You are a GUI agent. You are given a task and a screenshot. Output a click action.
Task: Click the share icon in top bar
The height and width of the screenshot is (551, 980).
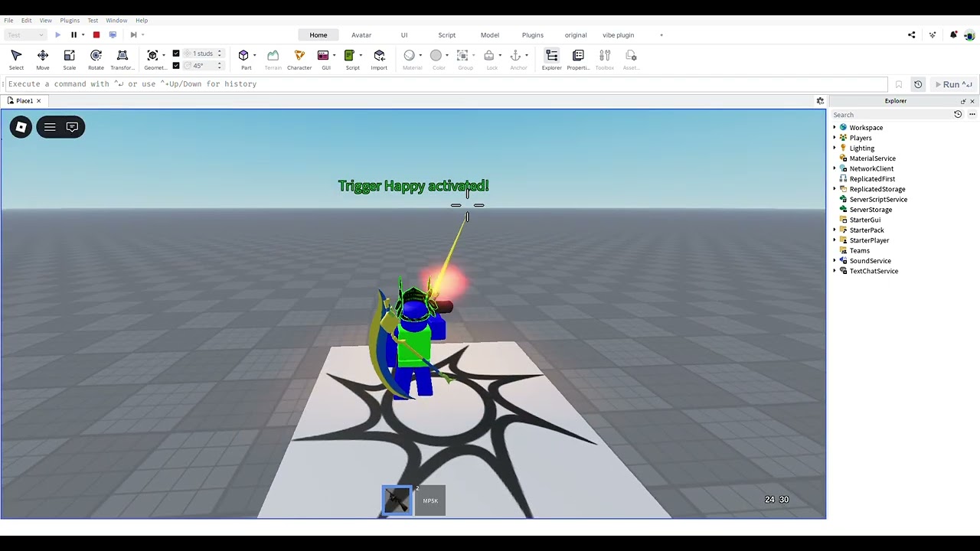tap(911, 34)
